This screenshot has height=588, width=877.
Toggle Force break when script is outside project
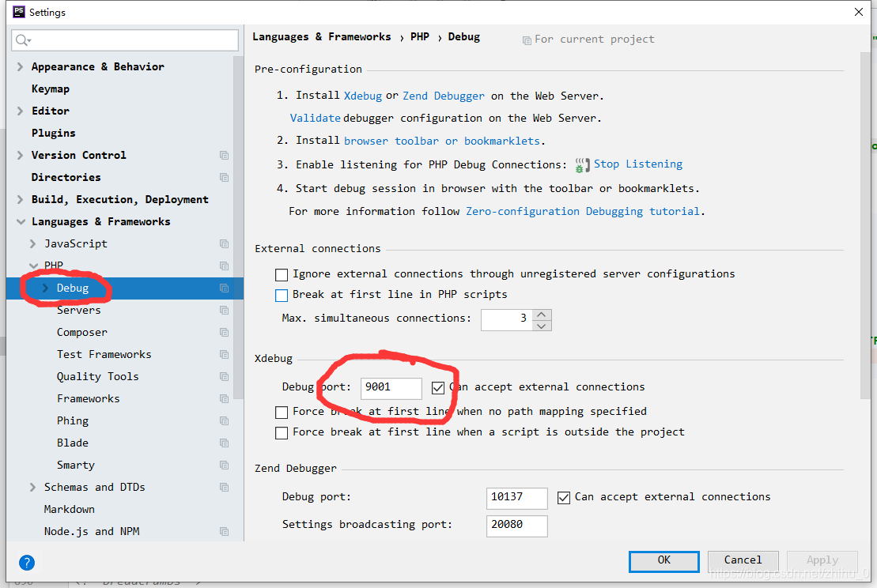(282, 432)
